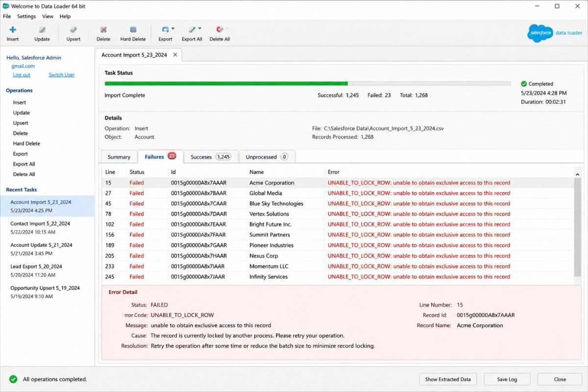Select Delete in Operations sidebar

pyautogui.click(x=21, y=133)
